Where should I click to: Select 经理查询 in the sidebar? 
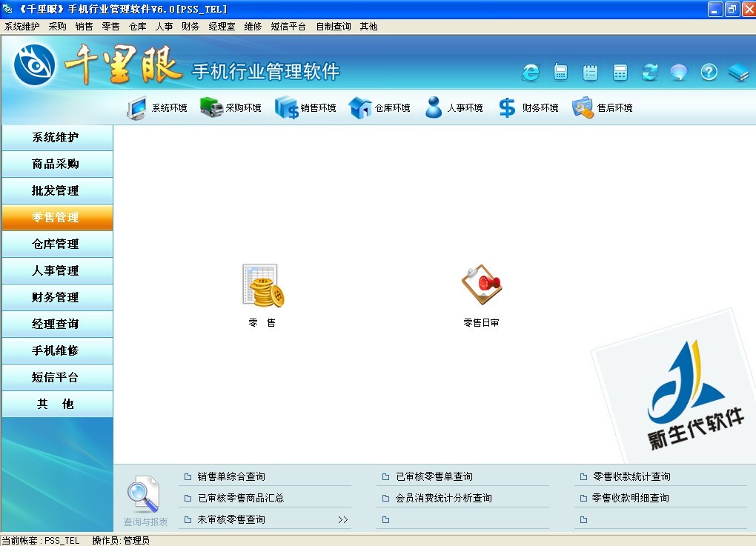(x=57, y=324)
